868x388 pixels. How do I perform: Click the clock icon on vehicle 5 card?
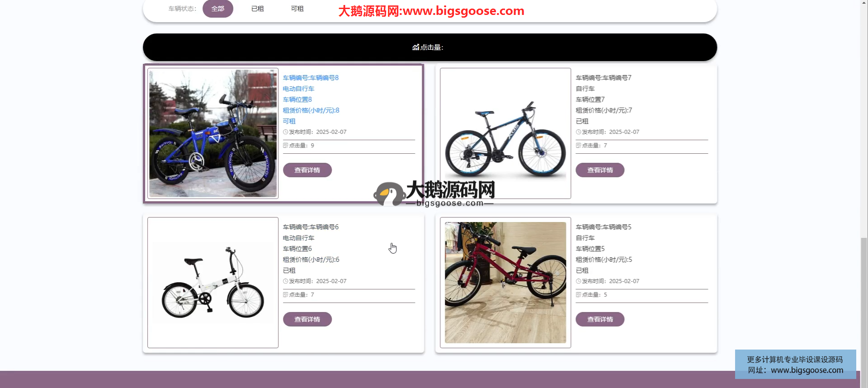tap(578, 281)
